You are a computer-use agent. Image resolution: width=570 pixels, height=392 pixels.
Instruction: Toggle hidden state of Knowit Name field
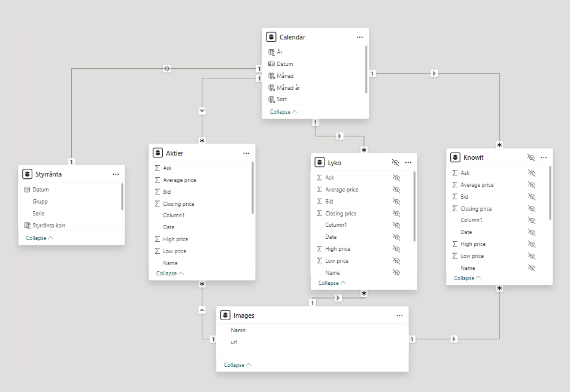point(532,268)
